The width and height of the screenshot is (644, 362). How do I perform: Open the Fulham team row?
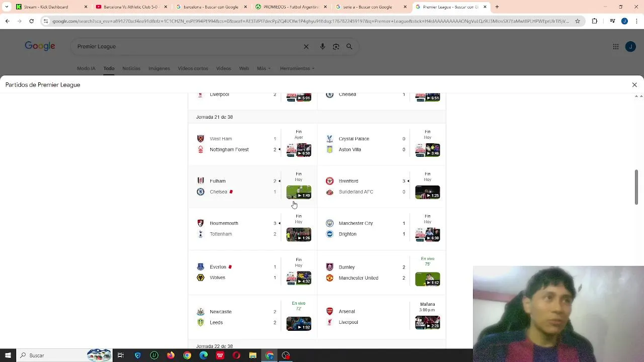coord(236,181)
